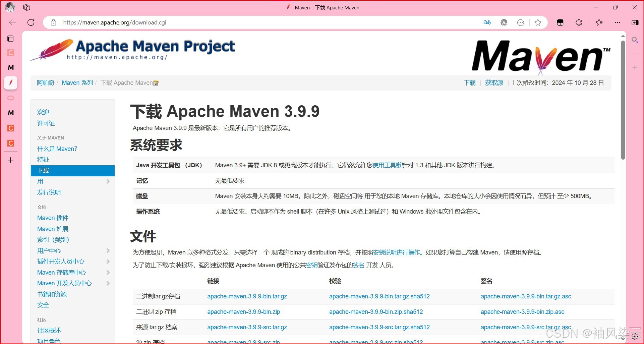
Task: Open Maven 插件 sidebar link
Action: point(53,218)
